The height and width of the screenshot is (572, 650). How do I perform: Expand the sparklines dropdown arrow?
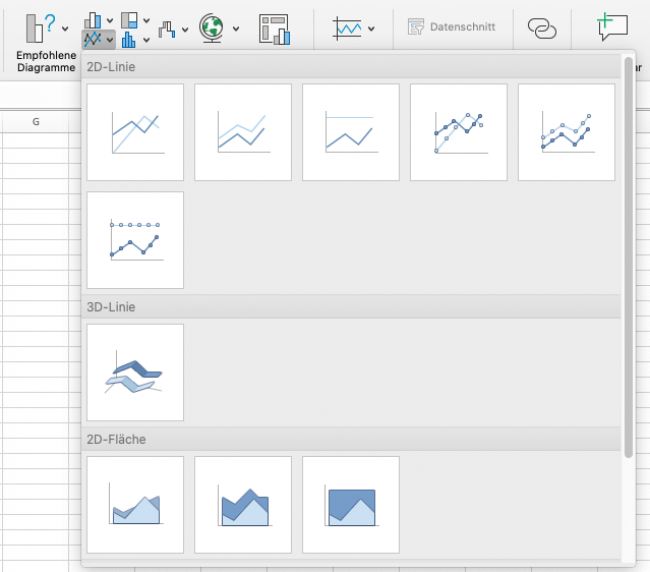click(x=372, y=29)
